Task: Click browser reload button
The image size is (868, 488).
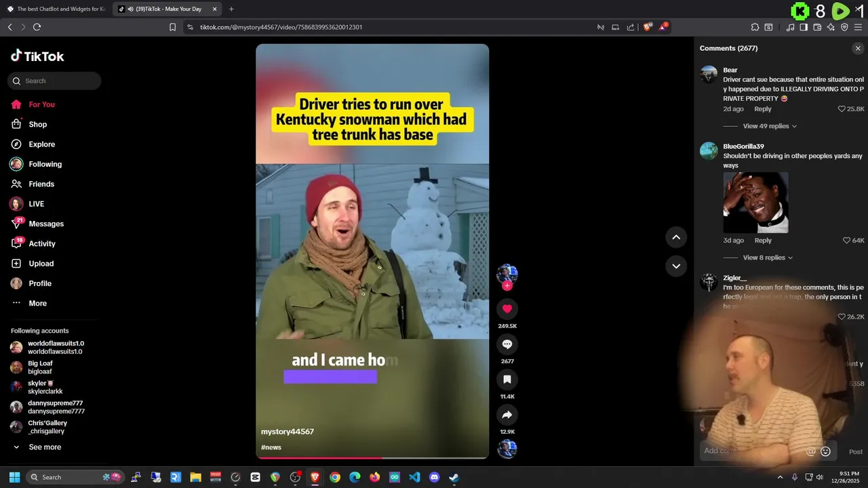Action: (x=37, y=27)
